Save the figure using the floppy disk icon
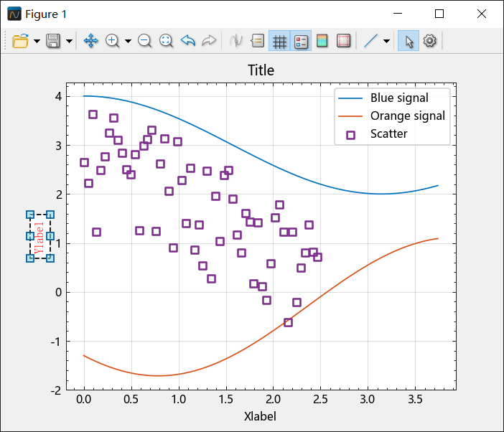The height and width of the screenshot is (432, 504). (x=53, y=41)
